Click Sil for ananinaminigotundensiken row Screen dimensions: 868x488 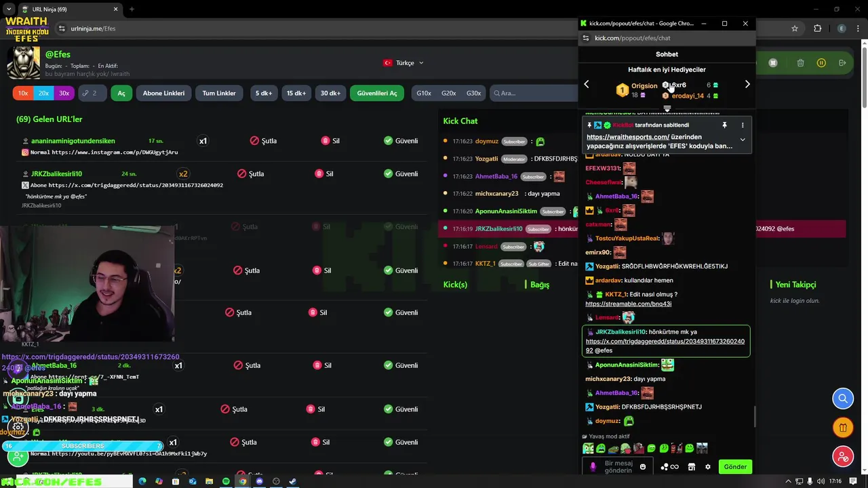point(330,141)
